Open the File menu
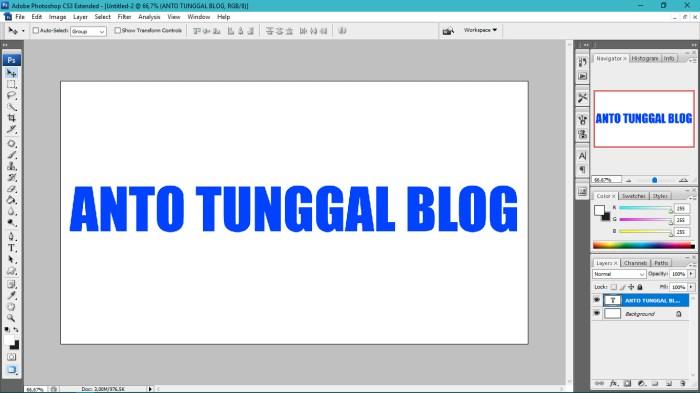This screenshot has height=393, width=700. point(20,17)
